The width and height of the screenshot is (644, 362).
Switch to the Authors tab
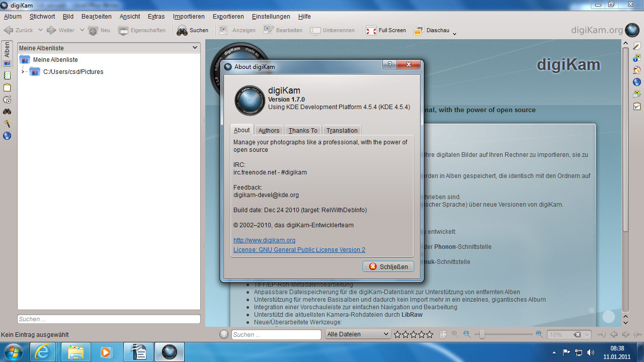(x=269, y=130)
